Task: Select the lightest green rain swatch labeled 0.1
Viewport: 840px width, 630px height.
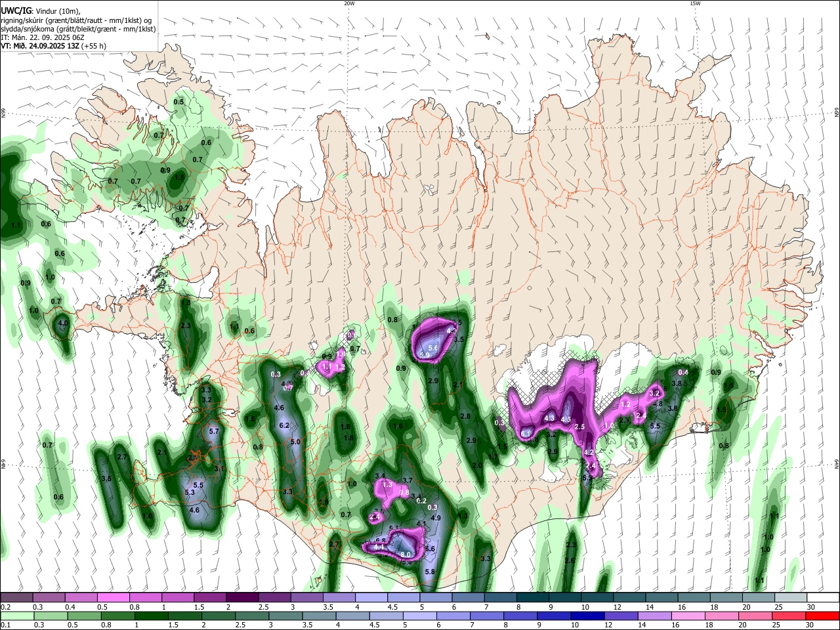Action: click(17, 616)
